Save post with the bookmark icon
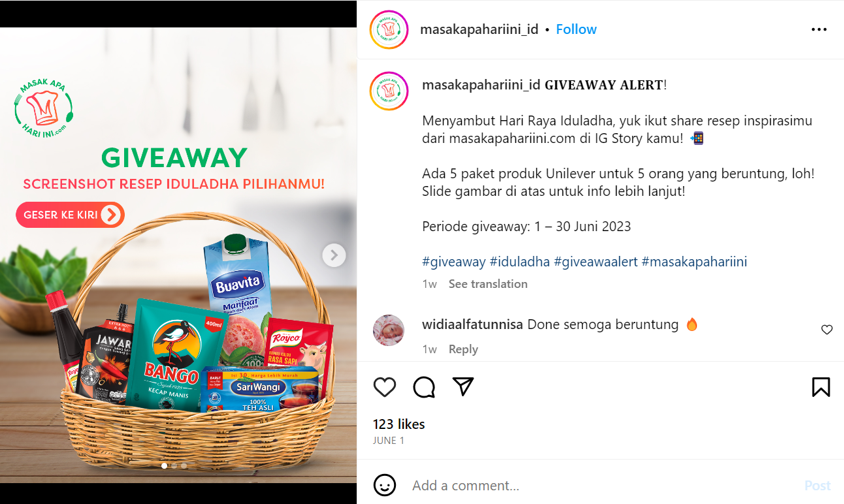The height and width of the screenshot is (504, 844). (x=821, y=387)
